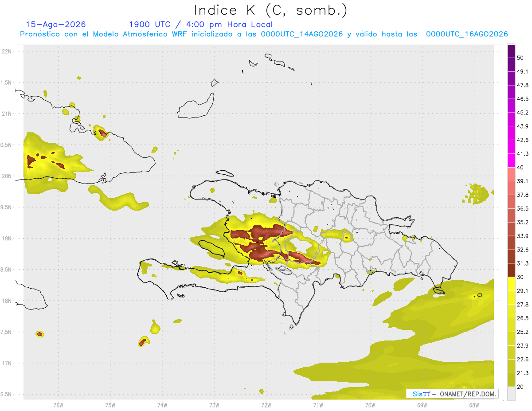532x411 pixels.
Task: Click the '1900 UTC / 4:00 pm Hora Local' text
Action: click(x=201, y=24)
